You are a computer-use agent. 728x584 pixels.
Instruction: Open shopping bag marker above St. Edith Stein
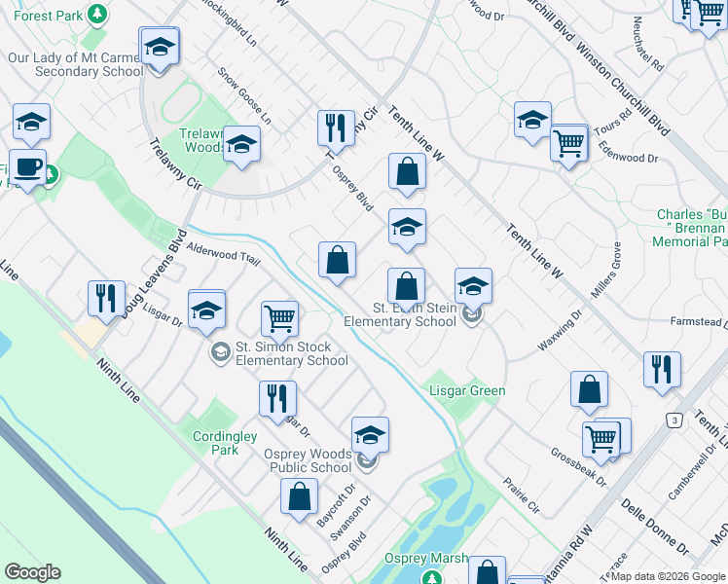click(x=406, y=287)
